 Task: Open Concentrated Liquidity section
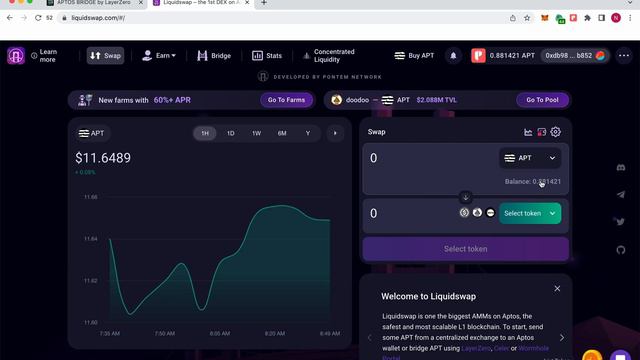pyautogui.click(x=329, y=56)
